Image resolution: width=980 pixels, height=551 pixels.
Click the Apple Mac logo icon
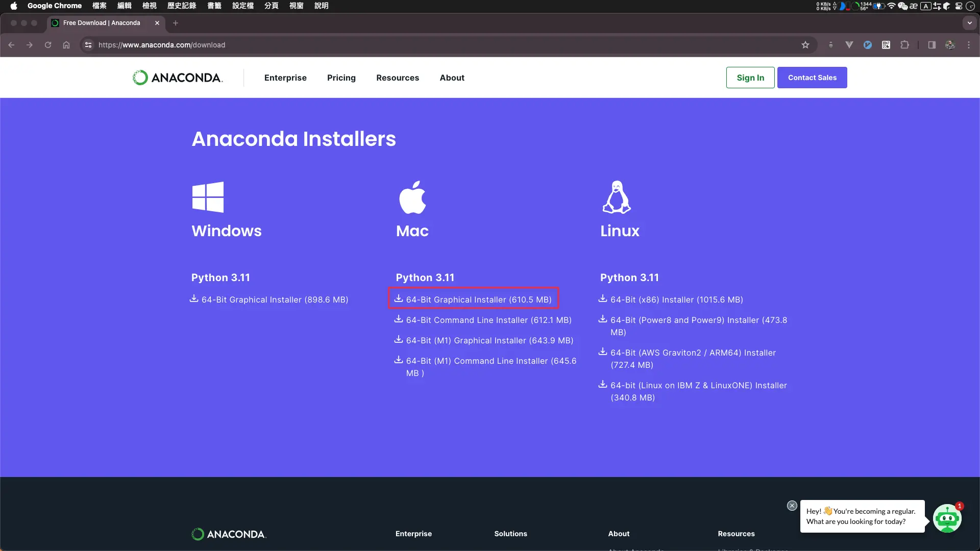tap(412, 197)
